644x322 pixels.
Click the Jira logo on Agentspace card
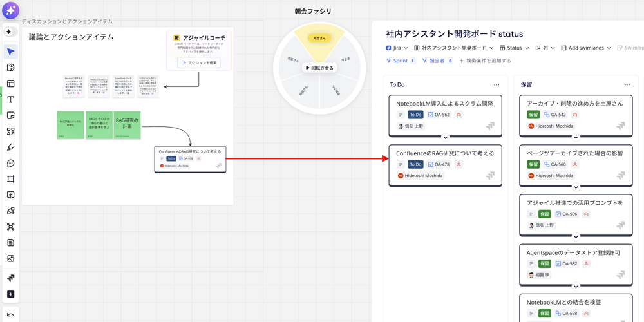(x=621, y=275)
